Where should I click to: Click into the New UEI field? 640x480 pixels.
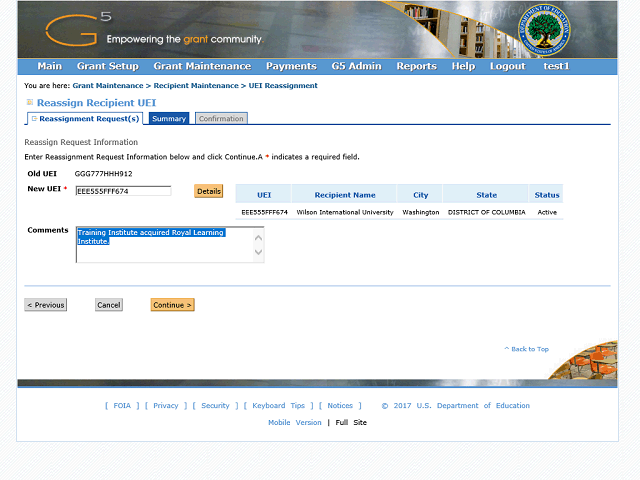pos(123,191)
